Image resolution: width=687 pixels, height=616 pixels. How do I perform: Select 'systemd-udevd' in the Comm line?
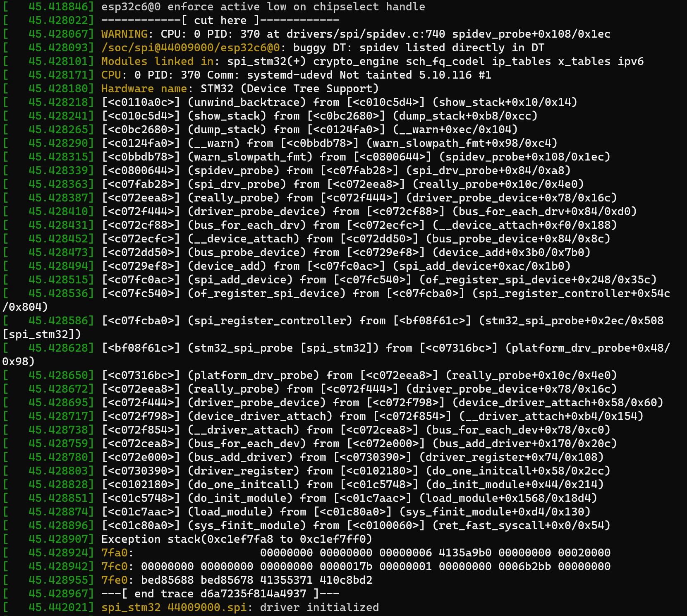[x=290, y=75]
